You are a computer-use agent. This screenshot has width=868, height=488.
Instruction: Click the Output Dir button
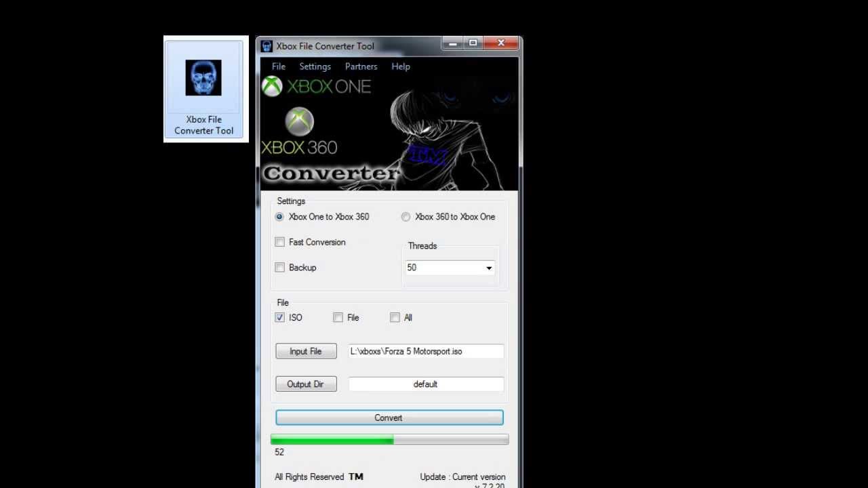pos(306,384)
